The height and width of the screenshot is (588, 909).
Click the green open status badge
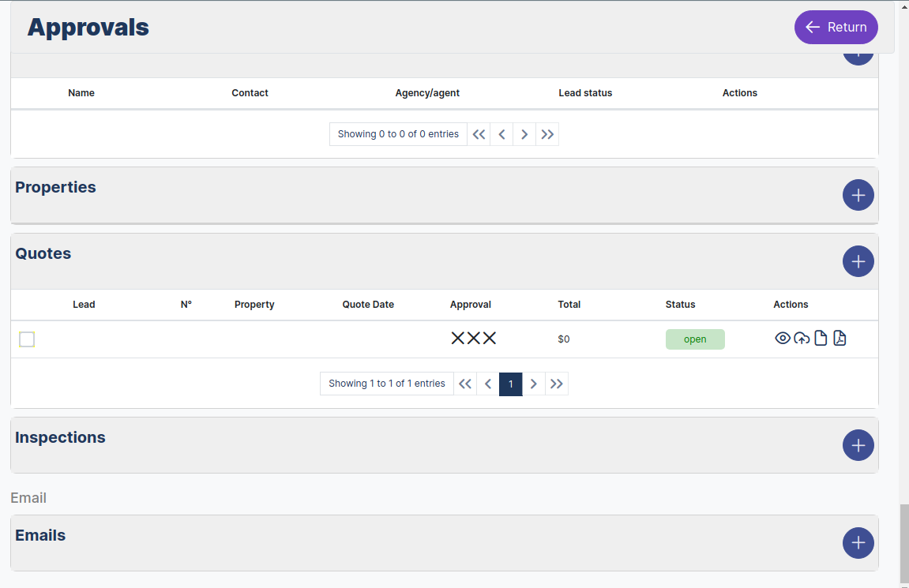click(x=695, y=339)
